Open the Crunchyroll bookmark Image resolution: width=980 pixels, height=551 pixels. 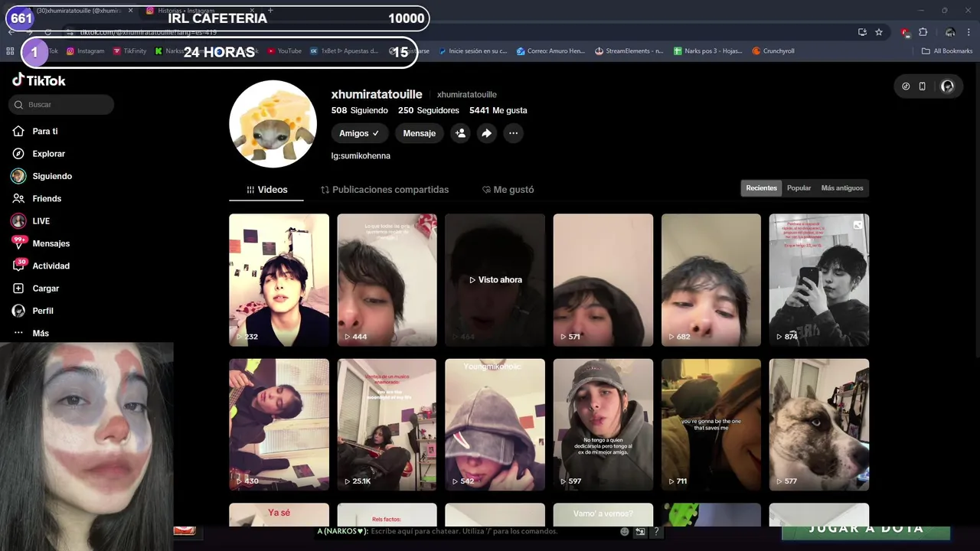(773, 51)
